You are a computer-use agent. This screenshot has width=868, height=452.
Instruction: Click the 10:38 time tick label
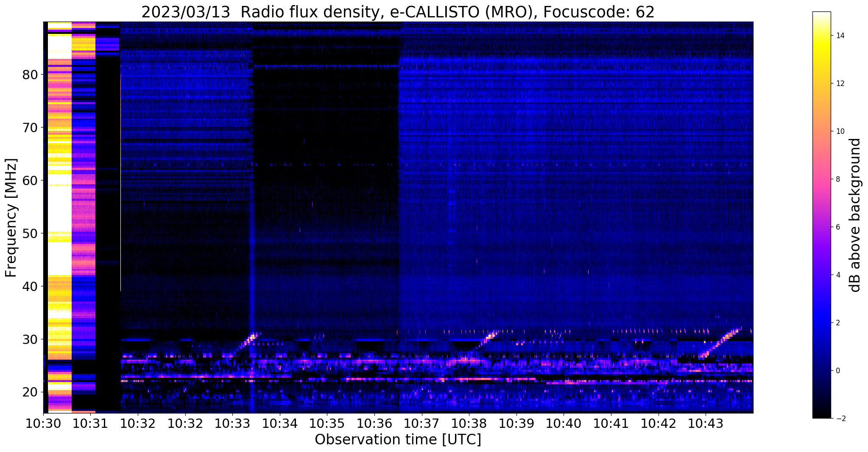coord(469,424)
